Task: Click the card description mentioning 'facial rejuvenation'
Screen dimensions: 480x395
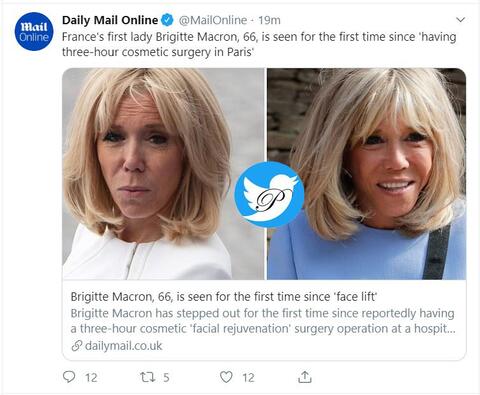Action: [x=263, y=321]
